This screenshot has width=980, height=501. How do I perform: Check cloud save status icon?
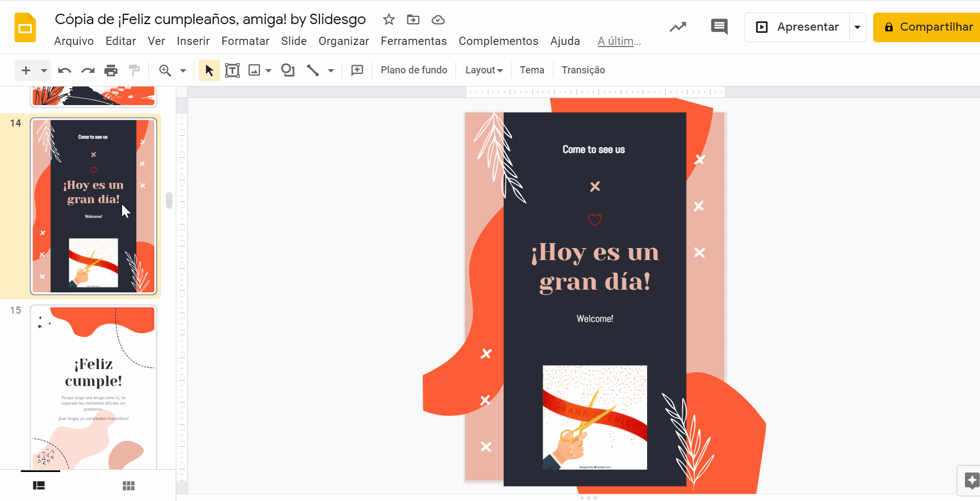(438, 20)
